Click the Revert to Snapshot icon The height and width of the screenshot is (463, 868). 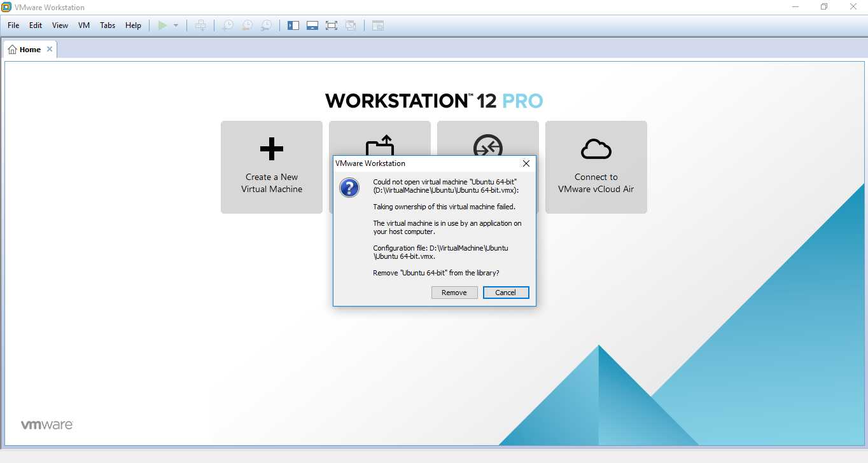click(x=247, y=25)
